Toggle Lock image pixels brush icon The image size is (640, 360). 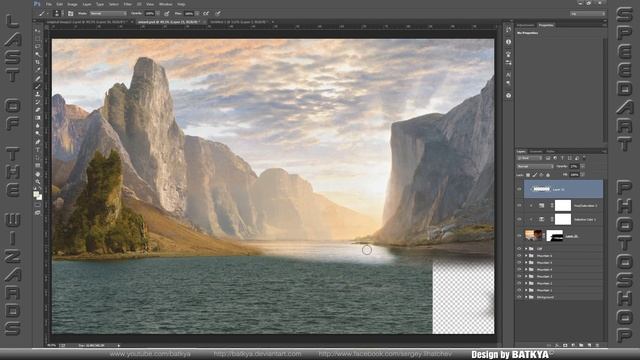pos(535,175)
